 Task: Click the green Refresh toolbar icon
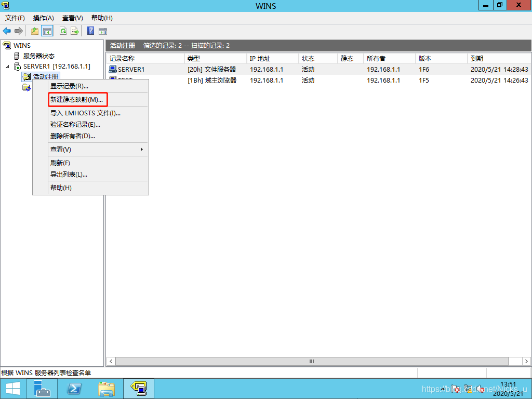pyautogui.click(x=63, y=31)
